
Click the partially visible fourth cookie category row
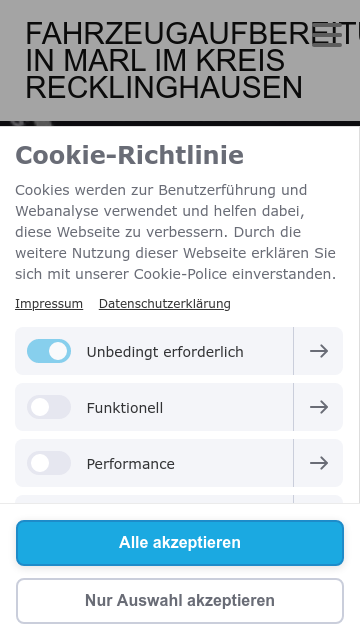(179, 499)
